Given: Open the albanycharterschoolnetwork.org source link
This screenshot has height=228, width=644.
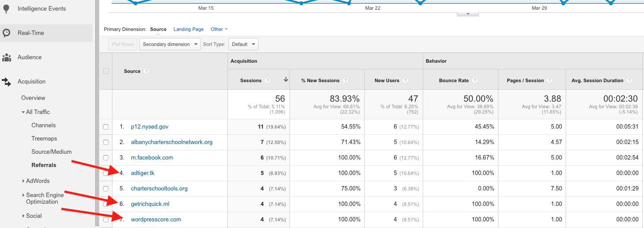Looking at the screenshot, I should click(x=172, y=142).
